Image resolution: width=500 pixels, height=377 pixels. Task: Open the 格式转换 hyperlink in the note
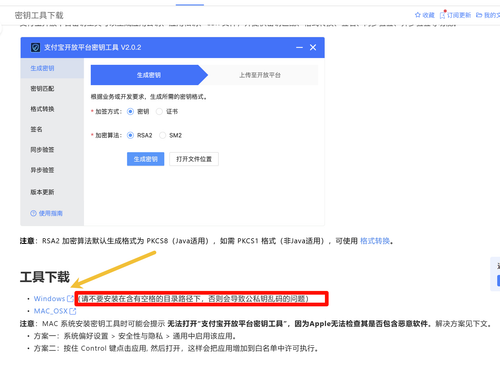(x=375, y=241)
